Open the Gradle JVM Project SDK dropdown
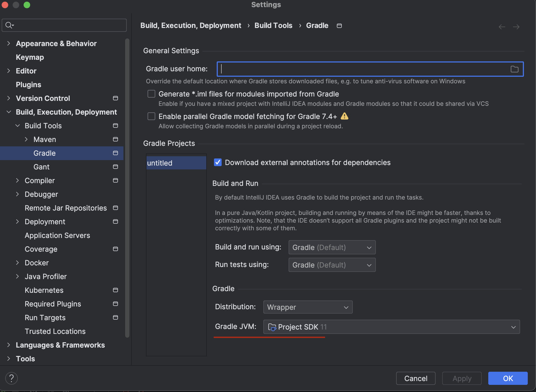Screen dimensions: 536x392 [391, 327]
